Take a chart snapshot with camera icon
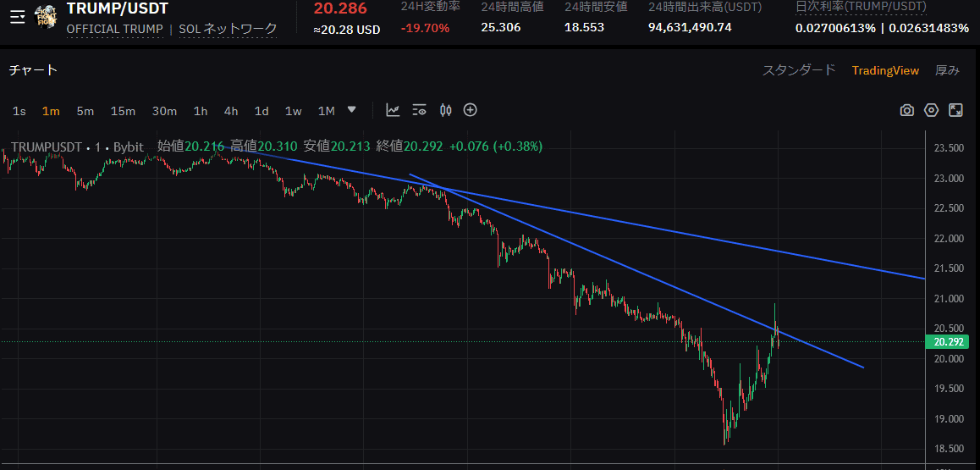The width and height of the screenshot is (980, 470). (907, 110)
